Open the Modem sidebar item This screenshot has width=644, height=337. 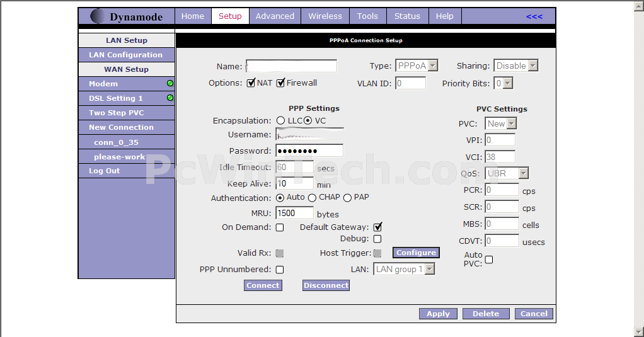[127, 84]
